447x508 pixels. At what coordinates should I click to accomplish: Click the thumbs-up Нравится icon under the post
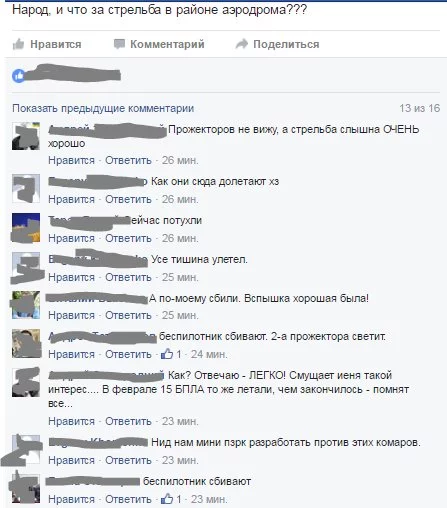point(18,44)
